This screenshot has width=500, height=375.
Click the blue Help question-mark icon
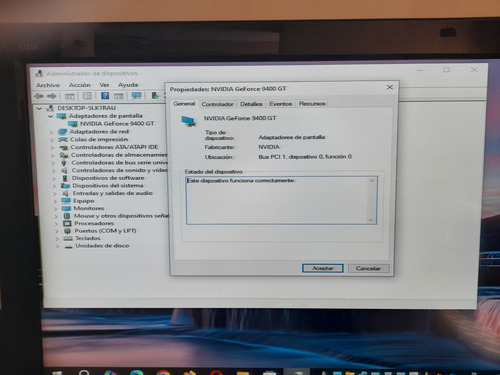[105, 96]
